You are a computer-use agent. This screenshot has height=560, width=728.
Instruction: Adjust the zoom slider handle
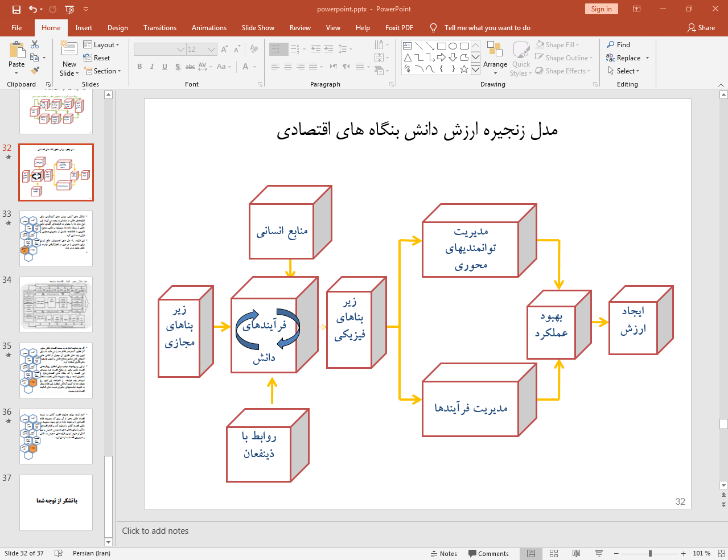click(650, 553)
